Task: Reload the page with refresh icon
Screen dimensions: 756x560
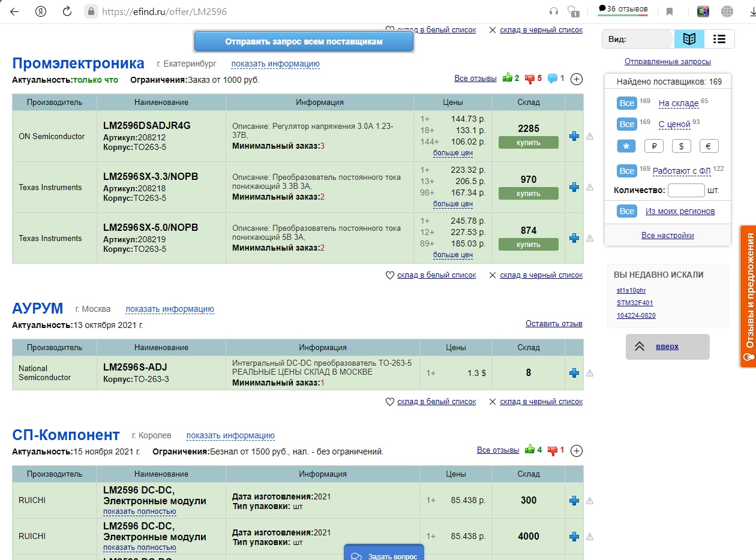Action: 67,11
